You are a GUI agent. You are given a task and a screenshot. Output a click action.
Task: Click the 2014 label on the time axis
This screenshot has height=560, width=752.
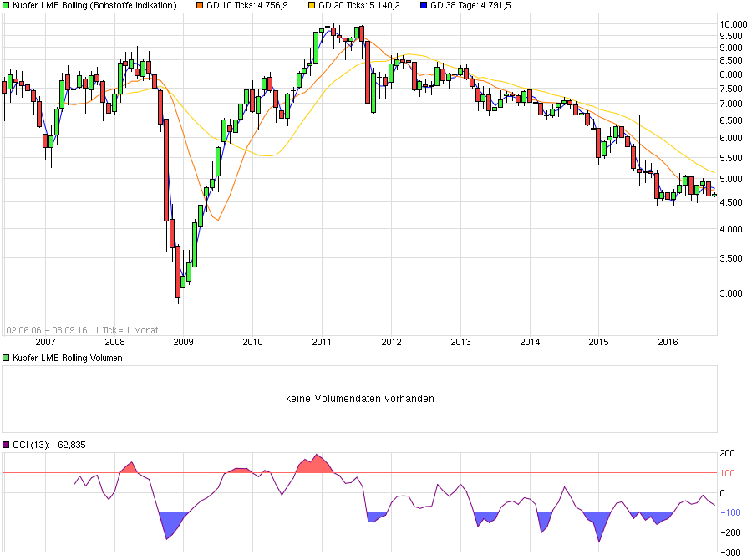pyautogui.click(x=530, y=342)
